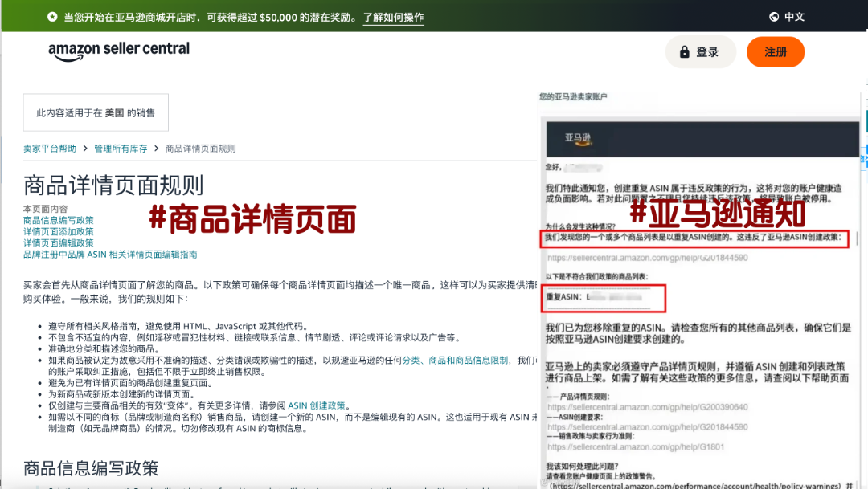Switch language via 中文 selector

pos(794,17)
